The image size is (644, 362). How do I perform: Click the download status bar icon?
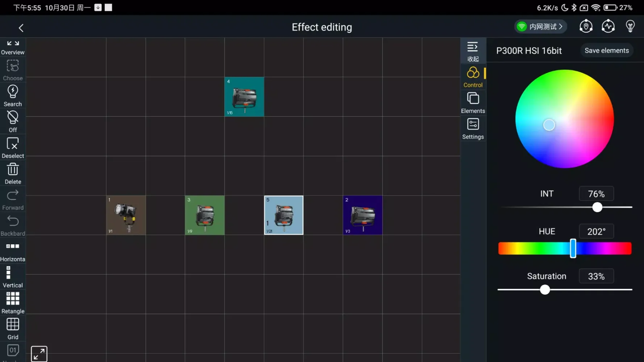98,7
